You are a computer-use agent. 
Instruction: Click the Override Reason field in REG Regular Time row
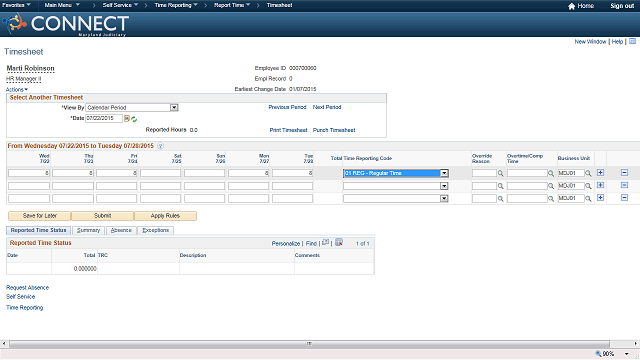[484, 173]
